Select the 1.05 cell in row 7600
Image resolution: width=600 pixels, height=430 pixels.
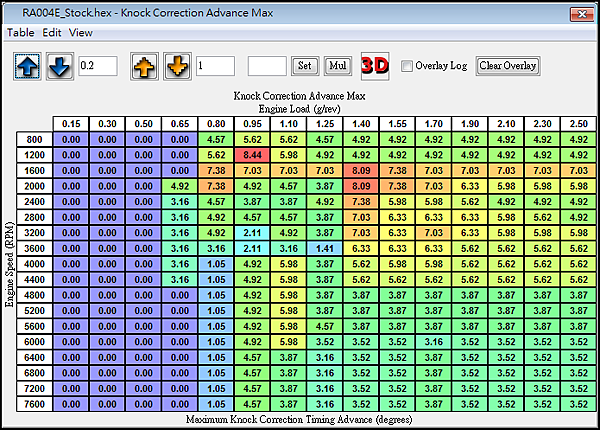point(216,404)
